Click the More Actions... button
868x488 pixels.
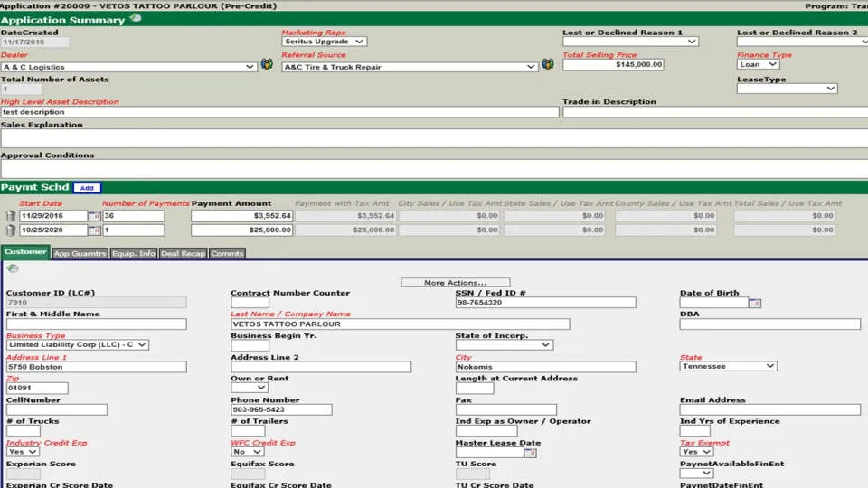coord(455,283)
